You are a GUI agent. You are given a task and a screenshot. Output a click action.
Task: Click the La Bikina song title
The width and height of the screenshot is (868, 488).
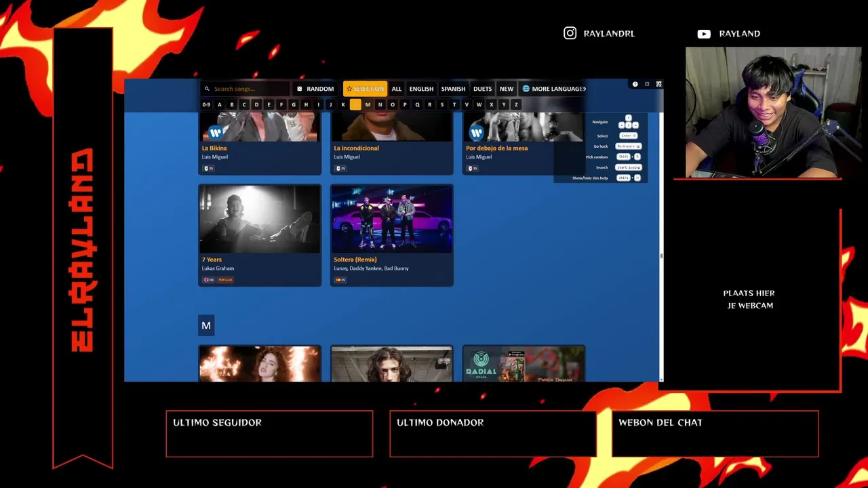(214, 148)
